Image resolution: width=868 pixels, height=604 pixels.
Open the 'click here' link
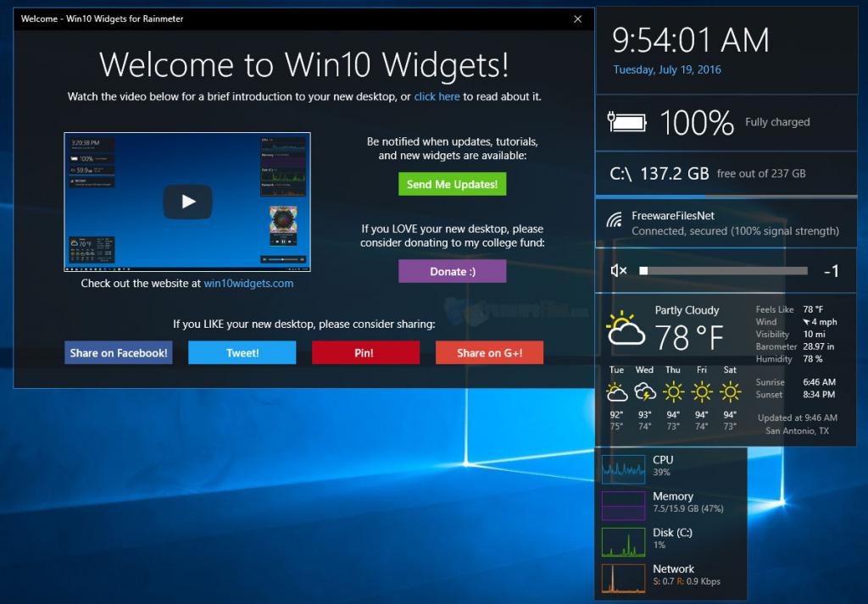(x=437, y=97)
